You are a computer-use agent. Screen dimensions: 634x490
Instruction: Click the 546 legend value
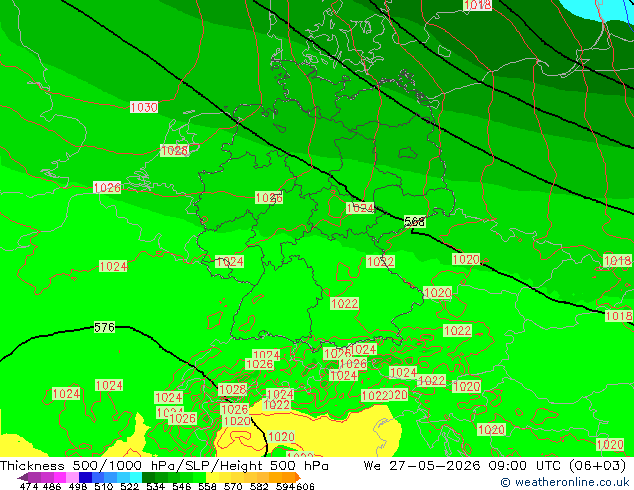pos(182,486)
